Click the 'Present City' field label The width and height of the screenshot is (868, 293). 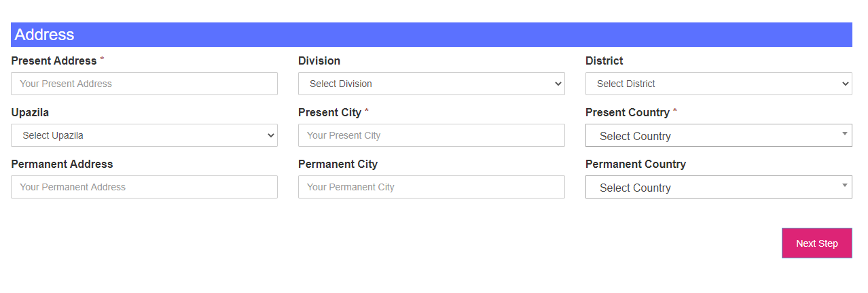329,112
